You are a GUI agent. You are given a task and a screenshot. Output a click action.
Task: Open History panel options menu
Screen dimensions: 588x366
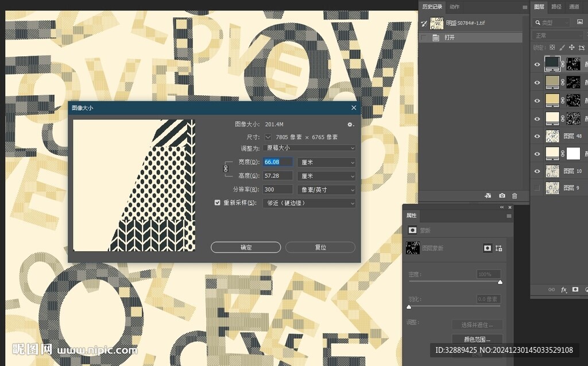525,7
